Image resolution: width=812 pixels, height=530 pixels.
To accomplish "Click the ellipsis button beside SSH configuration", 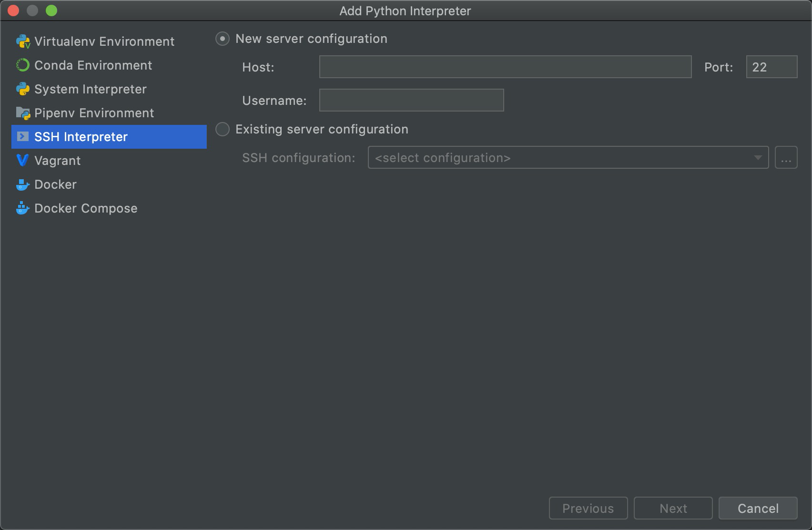I will click(x=786, y=157).
